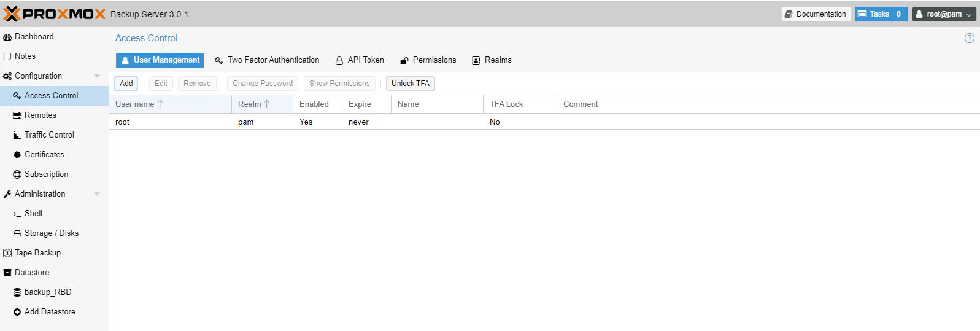Collapse the Configuration section arrow
The image size is (980, 331).
tap(97, 76)
